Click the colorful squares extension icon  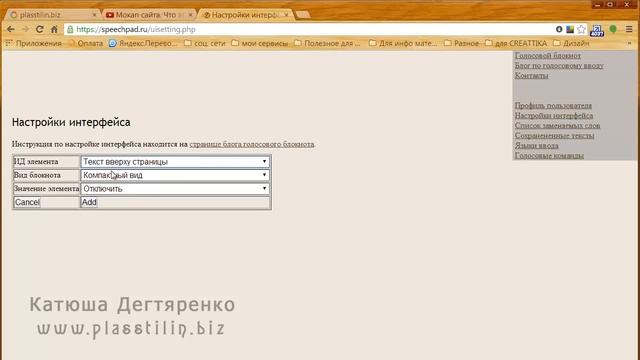570,29
